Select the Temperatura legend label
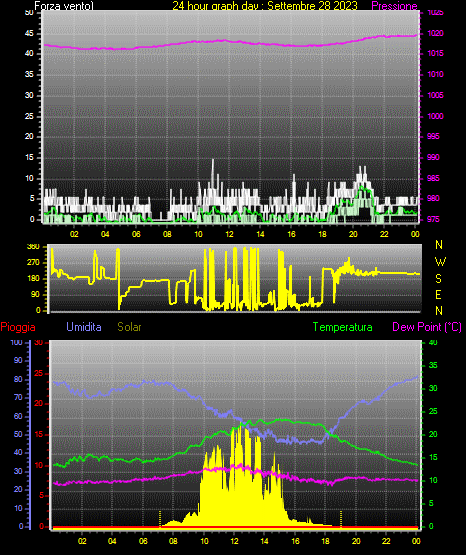The image size is (466, 555). (x=343, y=327)
